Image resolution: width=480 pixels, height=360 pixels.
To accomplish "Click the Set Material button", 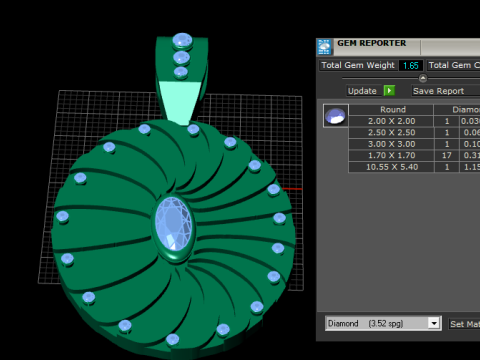I will coord(464,324).
